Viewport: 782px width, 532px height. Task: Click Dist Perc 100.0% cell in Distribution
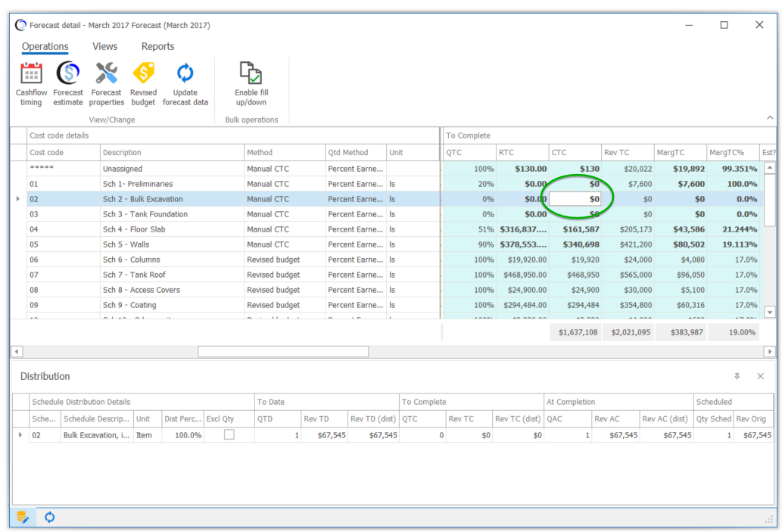click(x=182, y=435)
